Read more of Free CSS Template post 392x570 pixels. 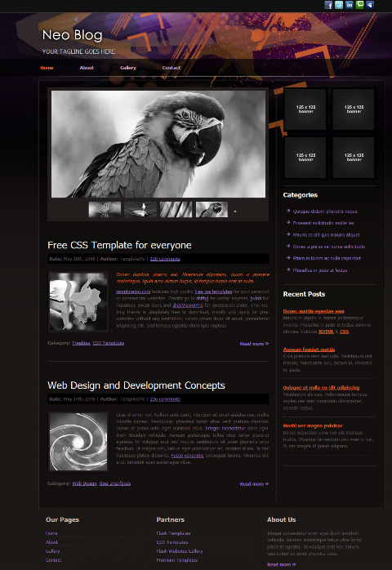click(x=254, y=344)
